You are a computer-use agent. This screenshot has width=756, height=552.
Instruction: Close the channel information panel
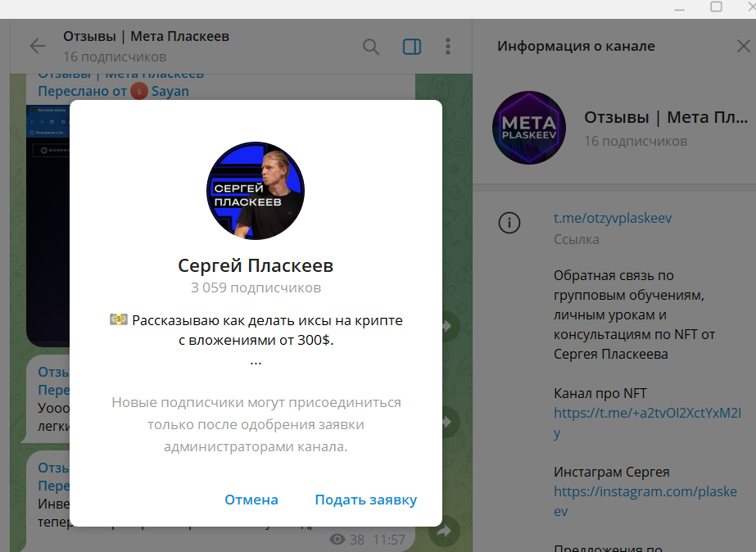[x=744, y=47]
